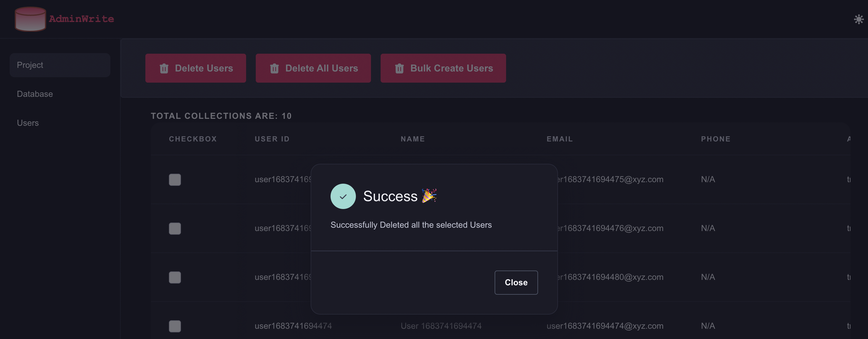
Task: Open the Database sidebar item
Action: tap(35, 94)
